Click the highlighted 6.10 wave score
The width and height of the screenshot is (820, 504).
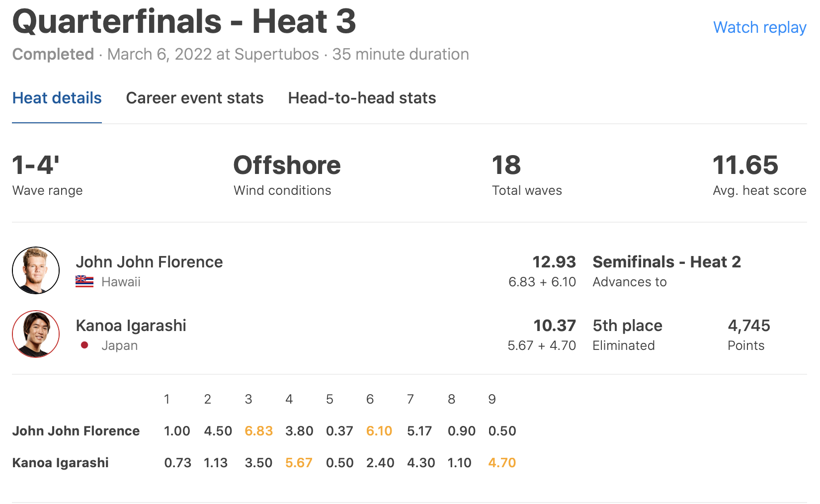379,431
